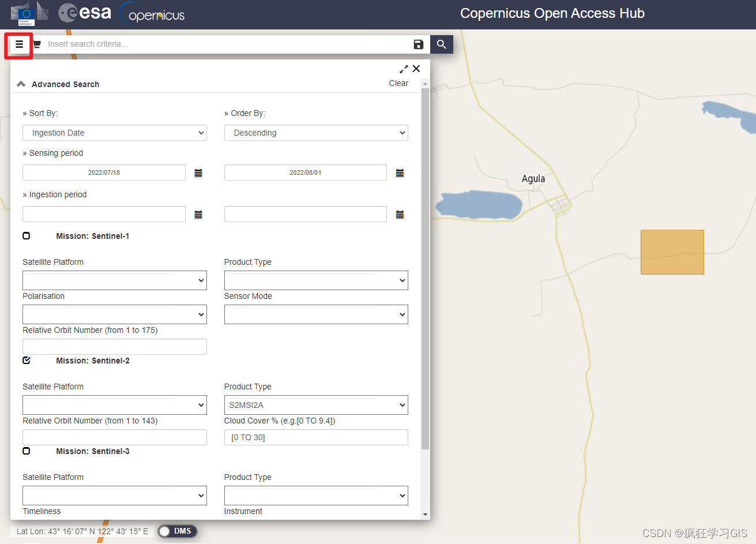Open the shopping cart icon
The width and height of the screenshot is (756, 544).
pyautogui.click(x=37, y=44)
